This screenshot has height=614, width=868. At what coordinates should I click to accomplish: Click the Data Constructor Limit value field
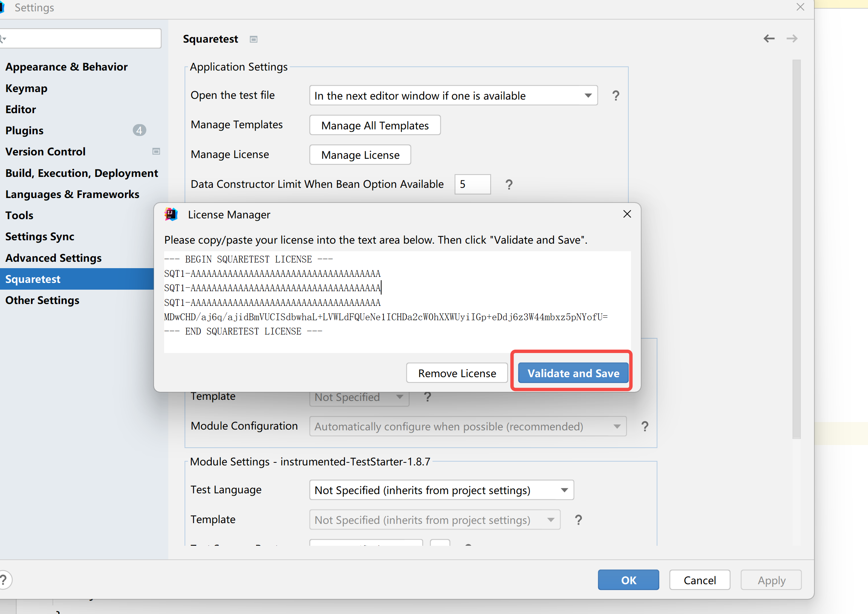coord(472,184)
